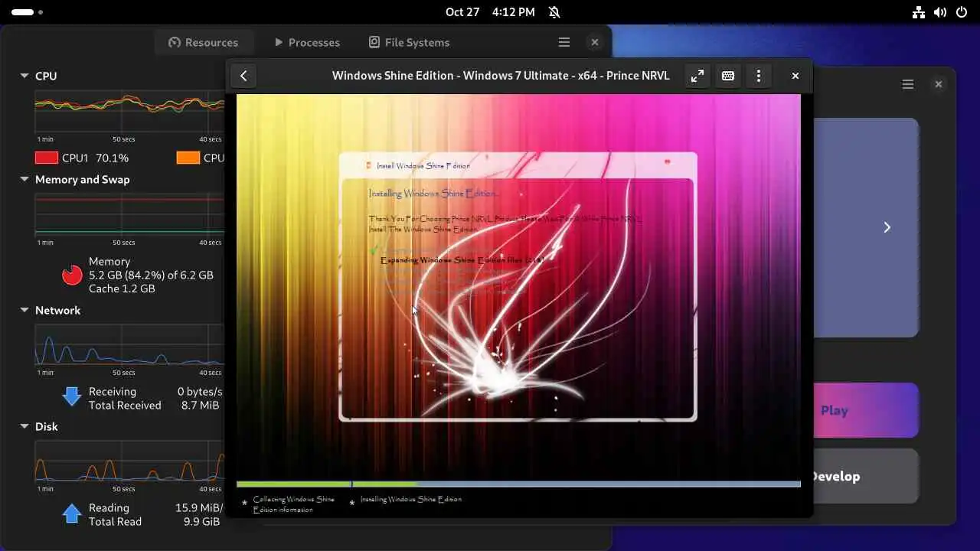
Task: Pick the CPU1 red color swatch
Action: (x=47, y=158)
